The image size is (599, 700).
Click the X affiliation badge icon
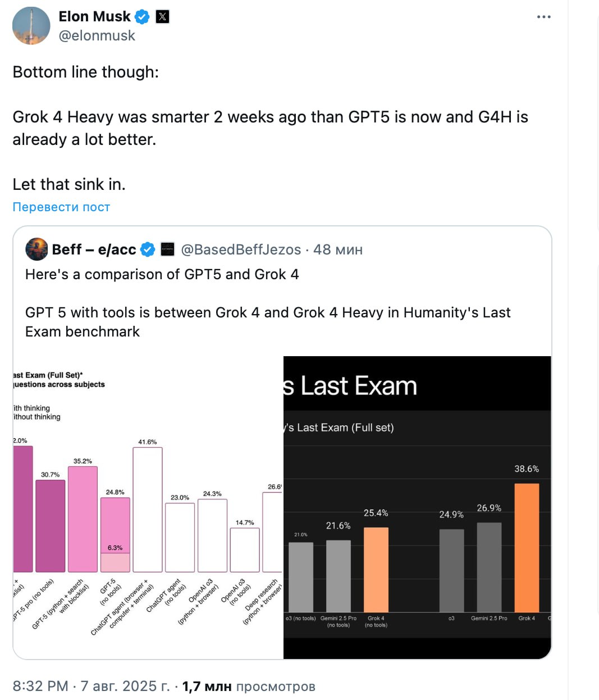162,17
